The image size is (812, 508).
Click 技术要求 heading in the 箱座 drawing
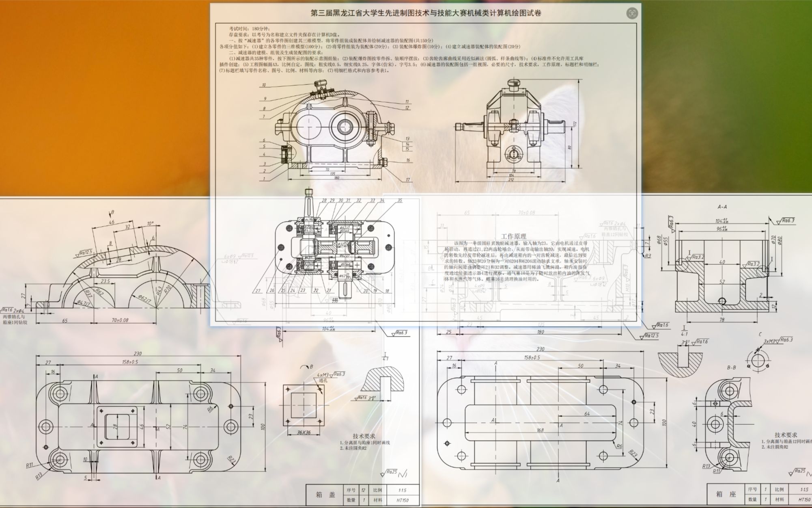(x=786, y=435)
